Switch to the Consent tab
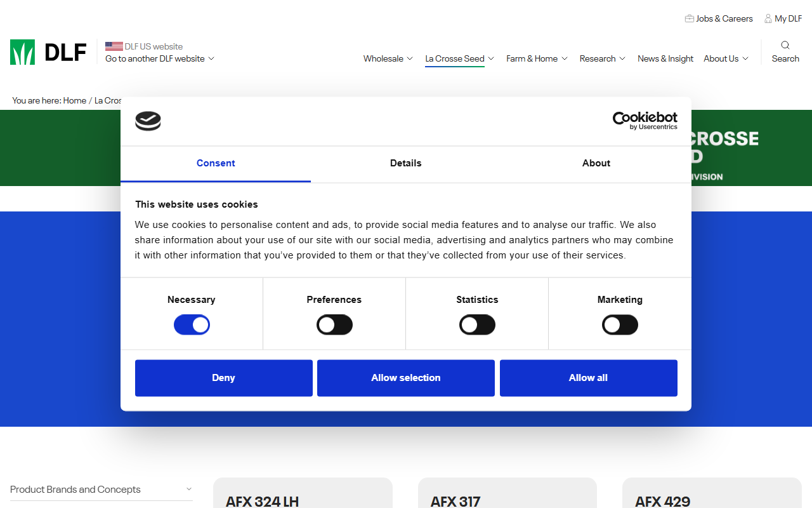 tap(216, 164)
